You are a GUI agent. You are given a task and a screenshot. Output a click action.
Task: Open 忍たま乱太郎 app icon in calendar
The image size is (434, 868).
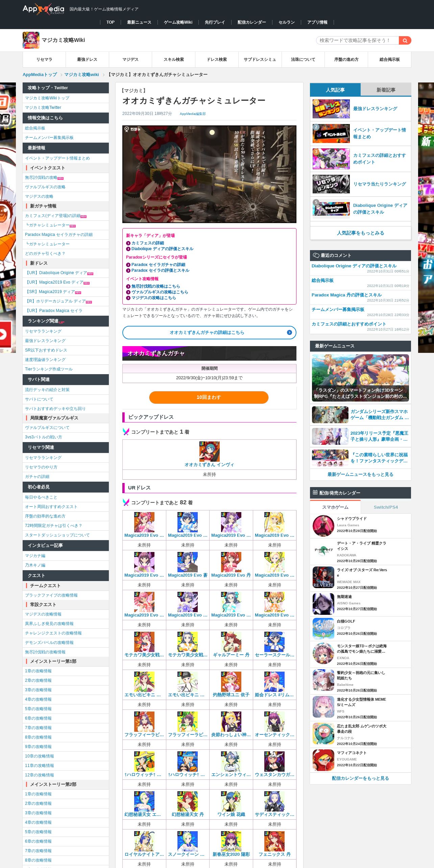click(323, 733)
